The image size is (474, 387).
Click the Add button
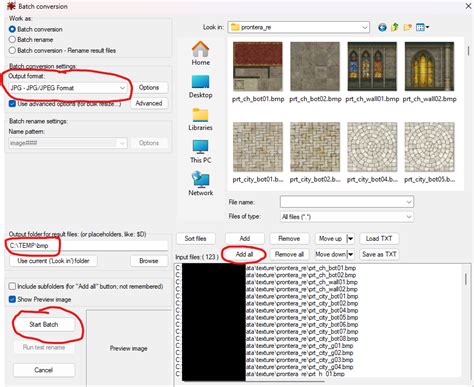coord(245,239)
